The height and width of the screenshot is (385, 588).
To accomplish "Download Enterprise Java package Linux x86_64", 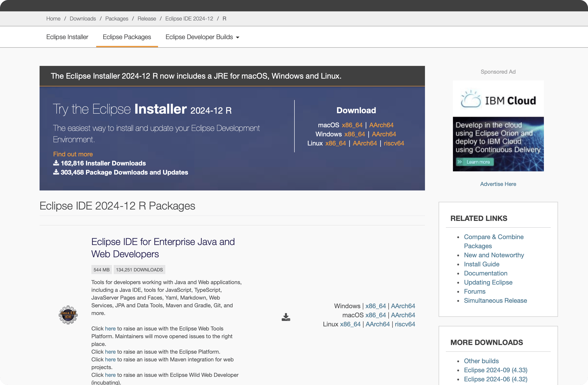I will [x=350, y=325].
